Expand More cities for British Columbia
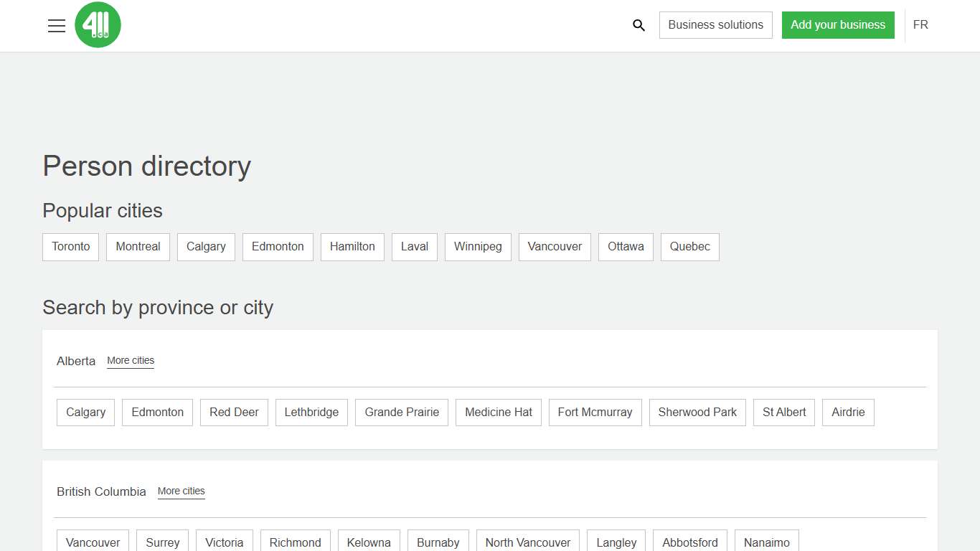Image resolution: width=980 pixels, height=551 pixels. [181, 491]
